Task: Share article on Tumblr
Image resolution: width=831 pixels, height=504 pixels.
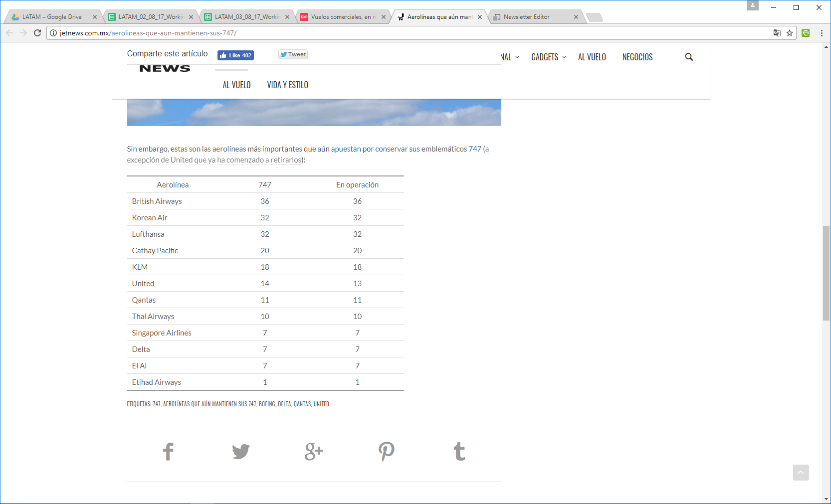Action: pyautogui.click(x=459, y=452)
